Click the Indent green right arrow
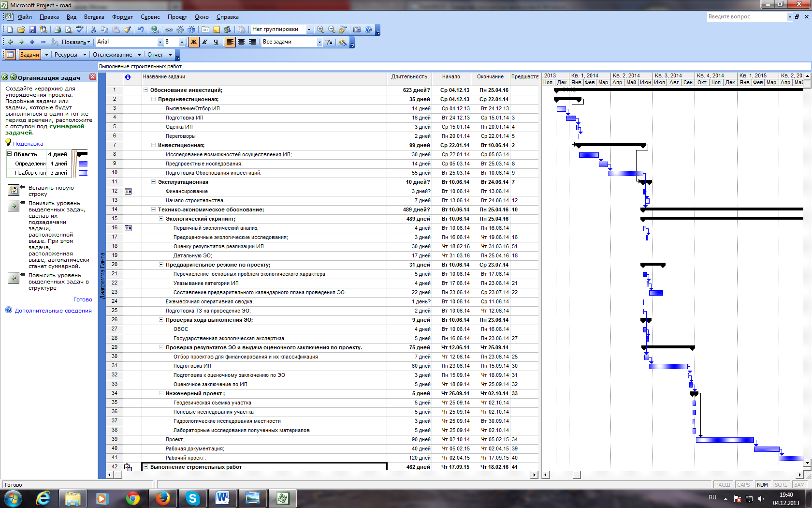 21,42
